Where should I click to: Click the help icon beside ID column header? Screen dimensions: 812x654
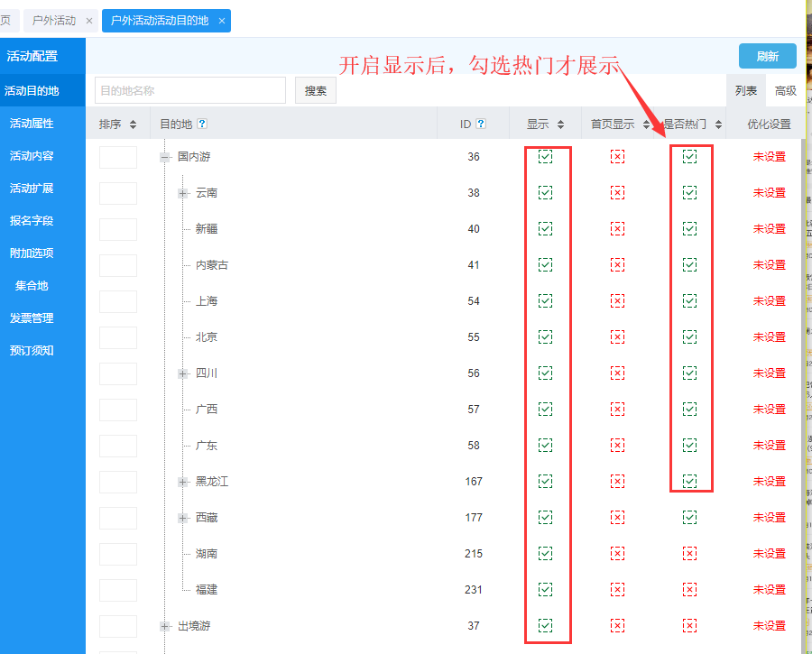[481, 124]
